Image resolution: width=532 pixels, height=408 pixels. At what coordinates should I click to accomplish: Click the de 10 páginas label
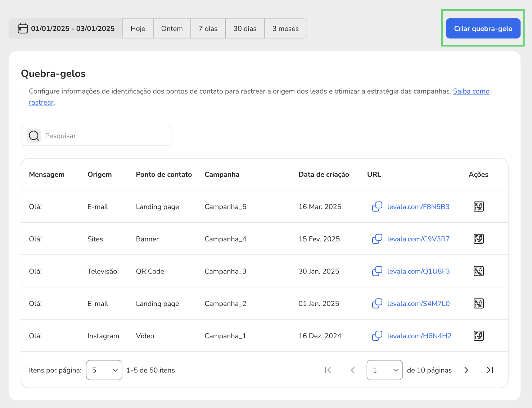tap(429, 370)
